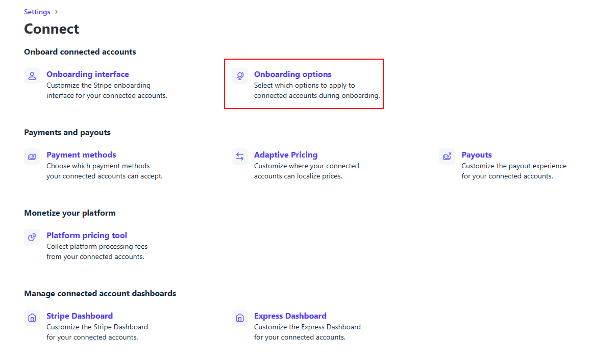
Task: Click the swap arrows icon for Adaptive Pricing
Action: [240, 157]
